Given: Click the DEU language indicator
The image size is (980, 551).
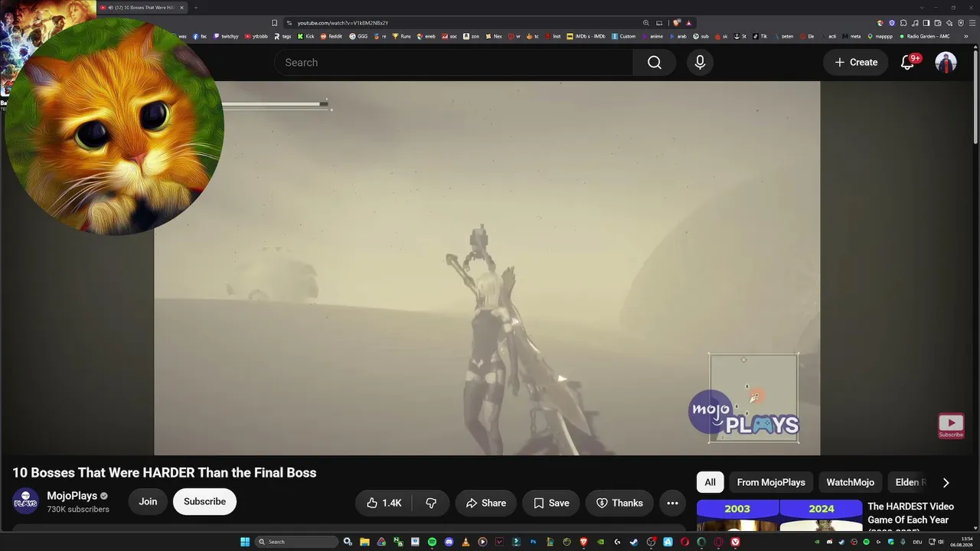Looking at the screenshot, I should click(x=917, y=542).
